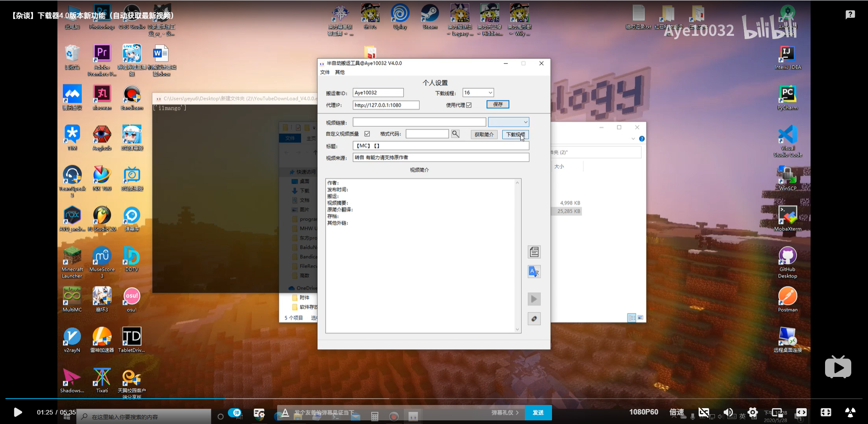Viewport: 868px width, 424px height.
Task: Click the 弹幕礼仪 link
Action: pyautogui.click(x=505, y=412)
